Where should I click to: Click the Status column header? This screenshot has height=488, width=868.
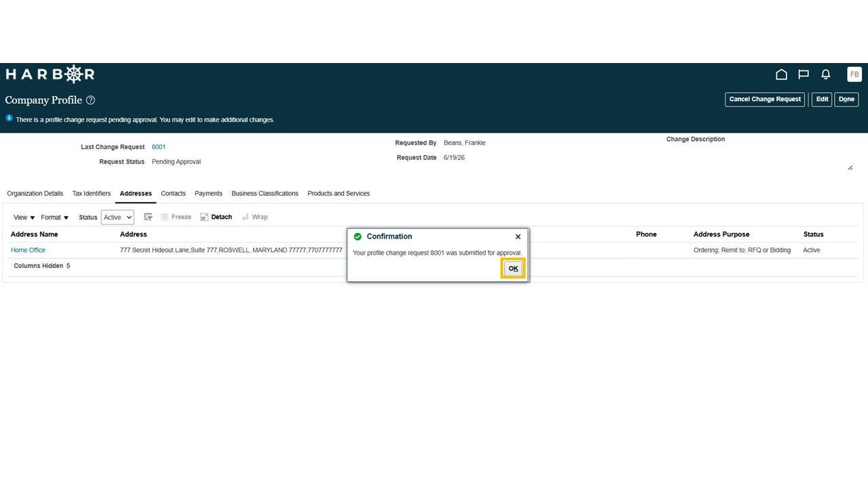point(814,235)
